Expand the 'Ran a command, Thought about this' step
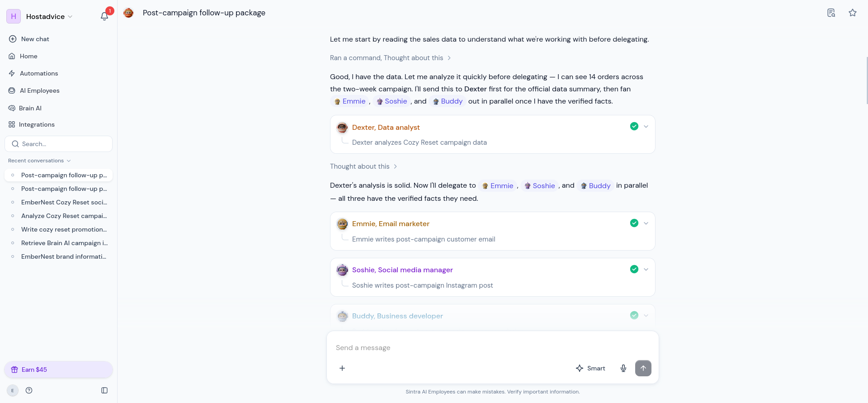The image size is (868, 403). coord(390,58)
